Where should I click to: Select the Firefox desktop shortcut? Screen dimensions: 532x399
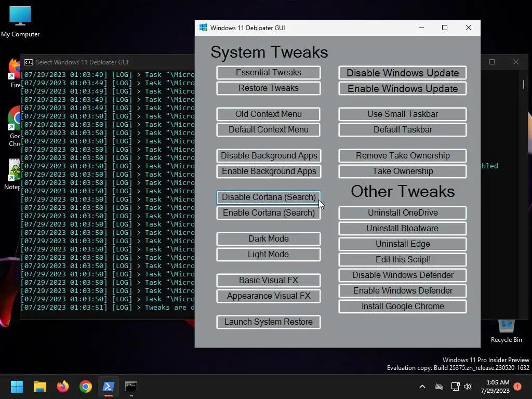click(x=14, y=73)
